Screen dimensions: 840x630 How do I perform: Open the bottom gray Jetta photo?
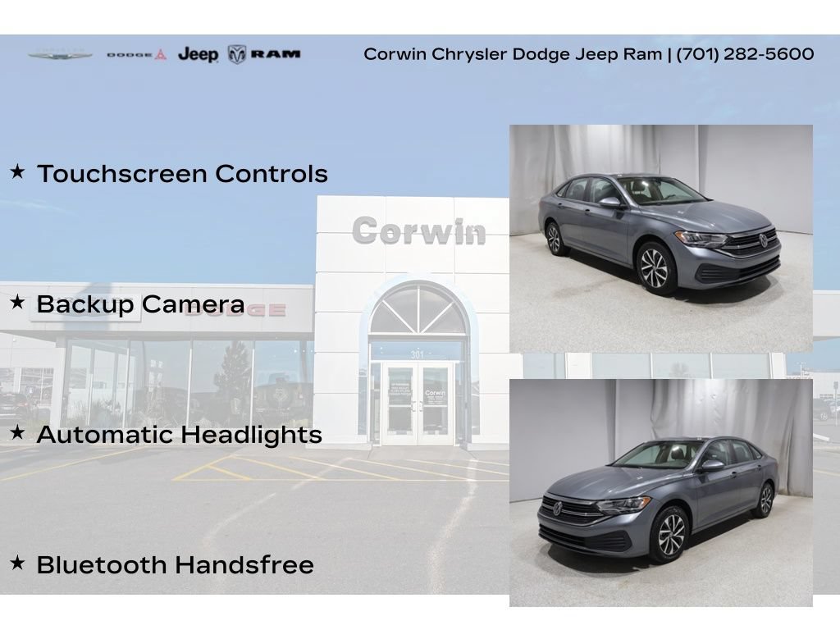point(661,493)
